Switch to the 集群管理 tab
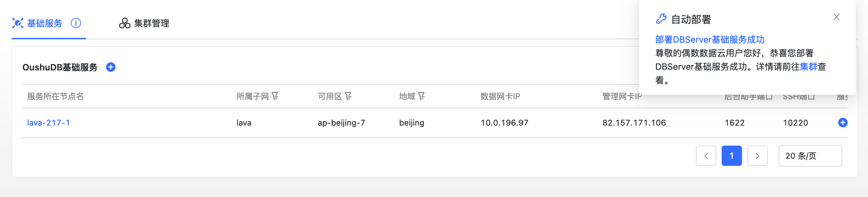Image resolution: width=868 pixels, height=197 pixels. click(144, 23)
